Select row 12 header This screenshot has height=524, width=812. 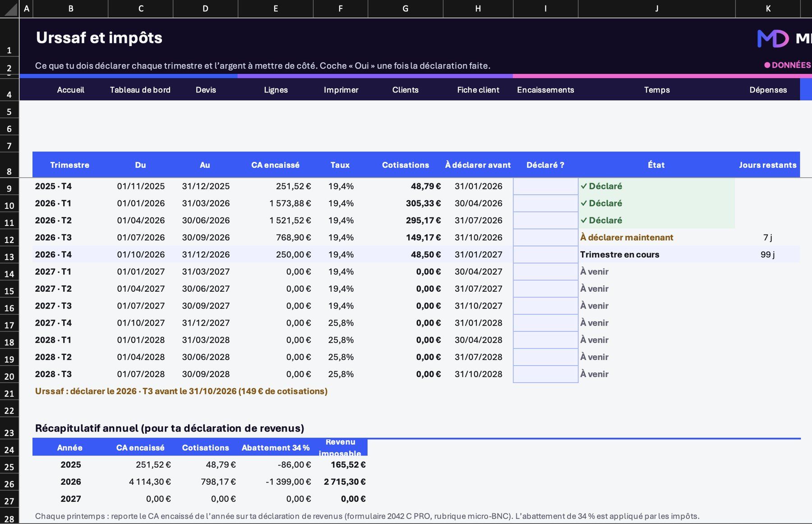click(x=9, y=238)
